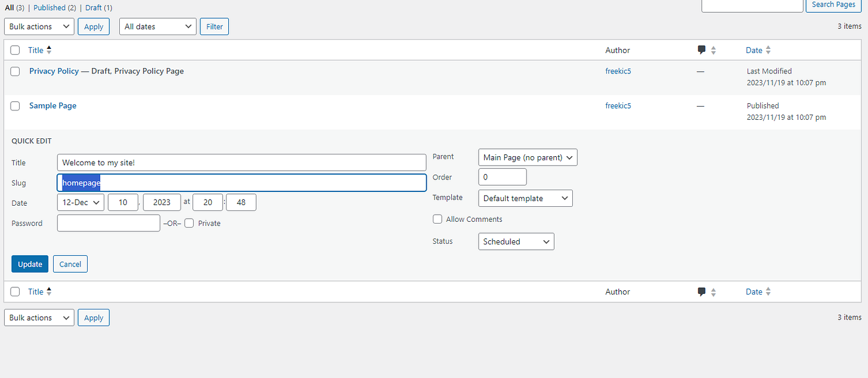
Task: Show only Published pages
Action: (49, 8)
